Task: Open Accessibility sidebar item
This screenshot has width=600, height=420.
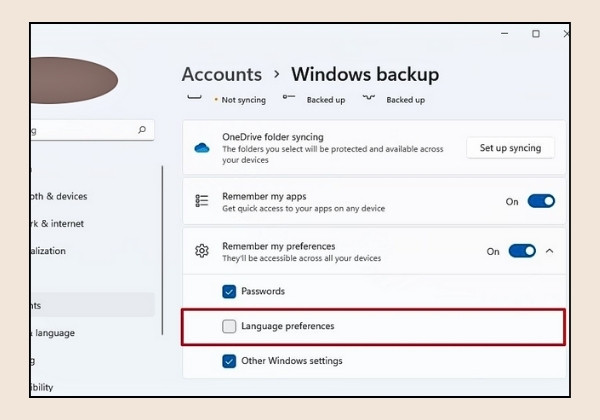Action: pos(42,387)
